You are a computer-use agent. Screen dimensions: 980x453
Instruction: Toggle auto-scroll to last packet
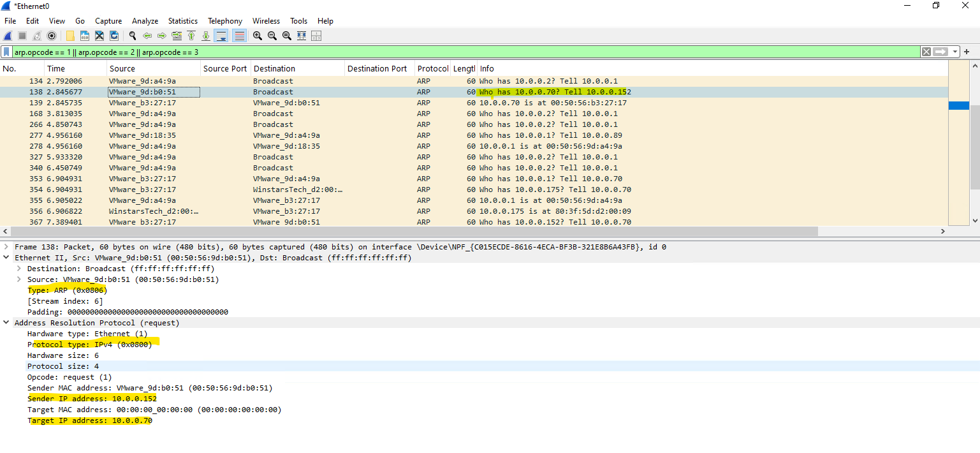[221, 36]
